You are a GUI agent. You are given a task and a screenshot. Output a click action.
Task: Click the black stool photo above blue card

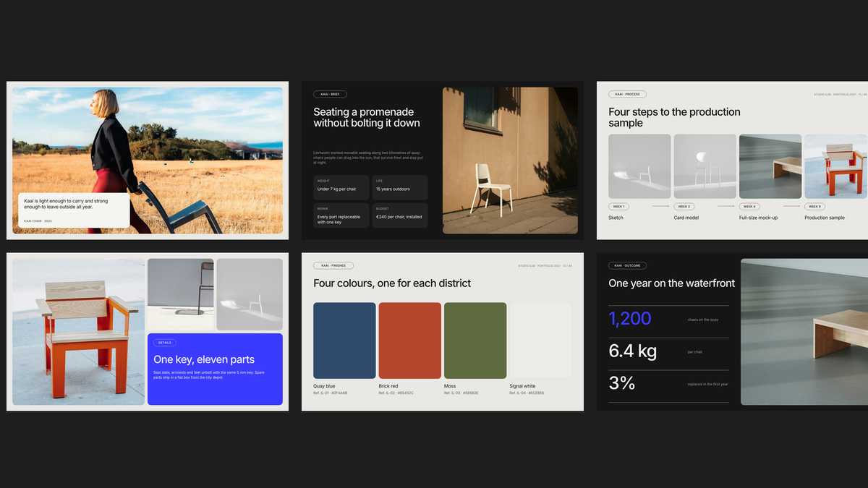click(x=180, y=294)
